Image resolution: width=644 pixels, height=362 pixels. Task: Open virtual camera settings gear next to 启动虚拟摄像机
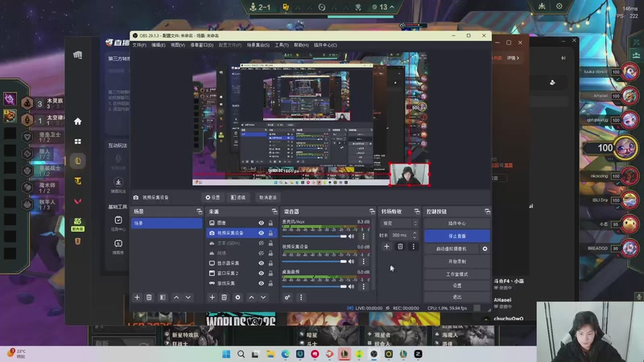[x=485, y=249]
